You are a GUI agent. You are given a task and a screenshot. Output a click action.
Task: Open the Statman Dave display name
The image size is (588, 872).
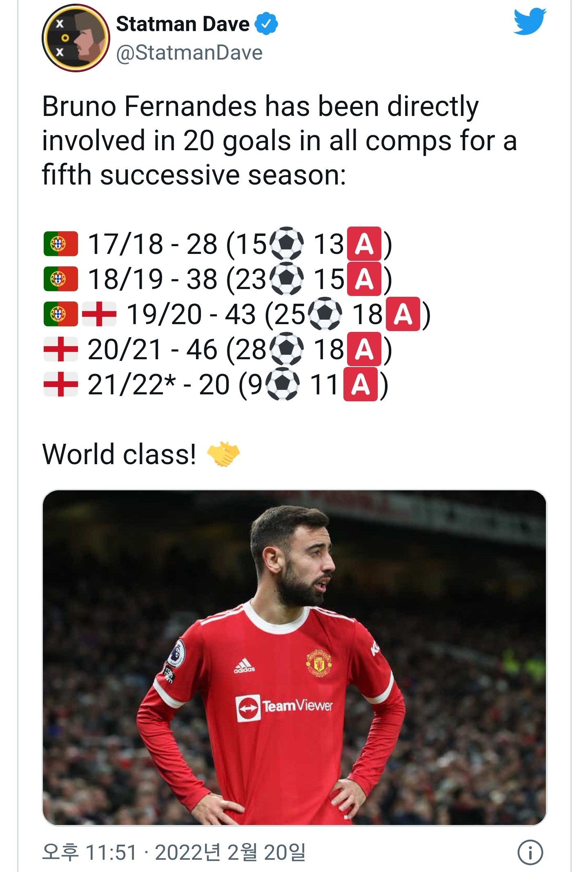tap(183, 24)
